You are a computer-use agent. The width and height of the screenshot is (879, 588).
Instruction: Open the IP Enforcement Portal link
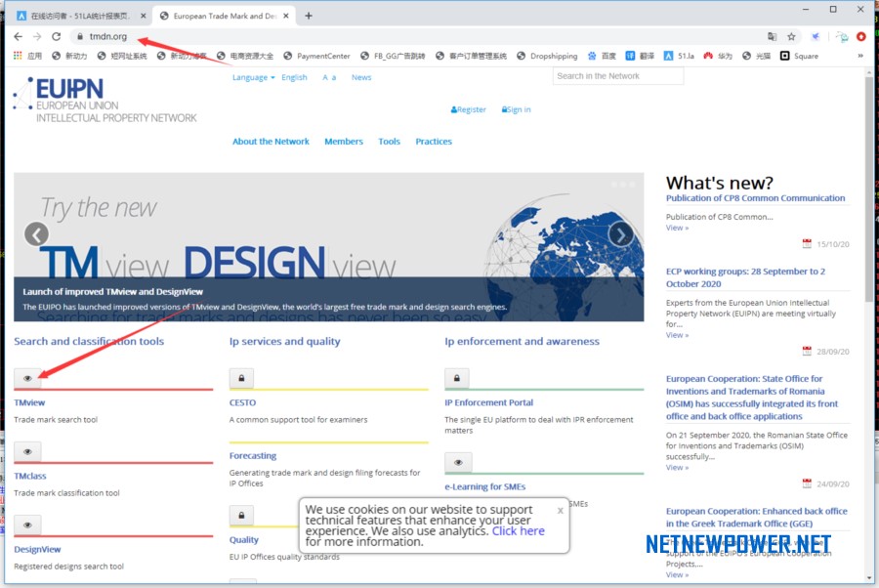[489, 402]
